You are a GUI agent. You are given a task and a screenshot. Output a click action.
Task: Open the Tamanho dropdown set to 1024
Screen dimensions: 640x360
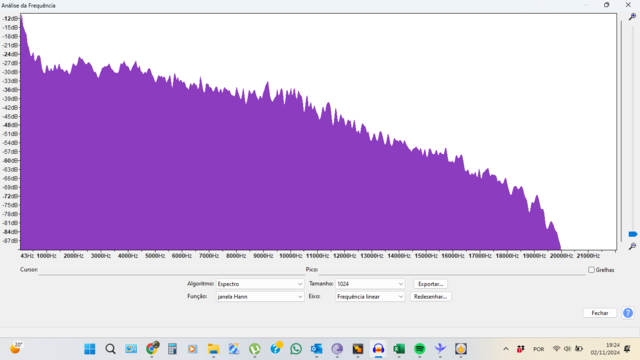tap(370, 284)
